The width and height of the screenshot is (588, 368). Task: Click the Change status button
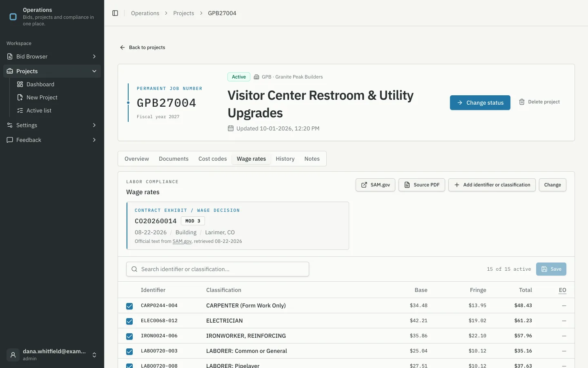coord(480,103)
